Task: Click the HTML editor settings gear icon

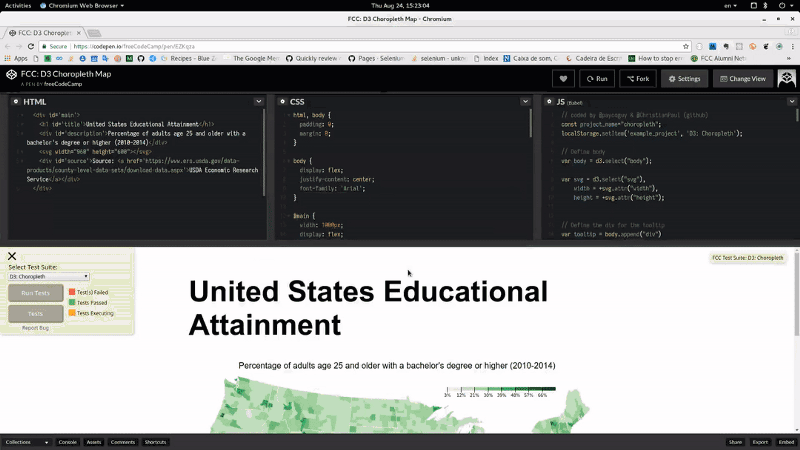Action: pyautogui.click(x=13, y=102)
